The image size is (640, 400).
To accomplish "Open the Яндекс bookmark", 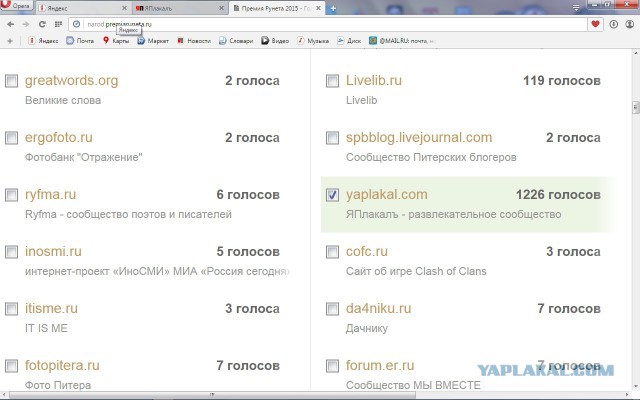I will point(43,41).
